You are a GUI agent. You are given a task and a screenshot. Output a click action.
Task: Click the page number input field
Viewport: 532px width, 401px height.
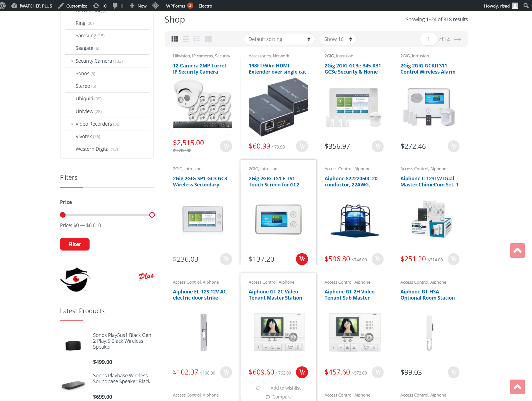[x=429, y=39]
